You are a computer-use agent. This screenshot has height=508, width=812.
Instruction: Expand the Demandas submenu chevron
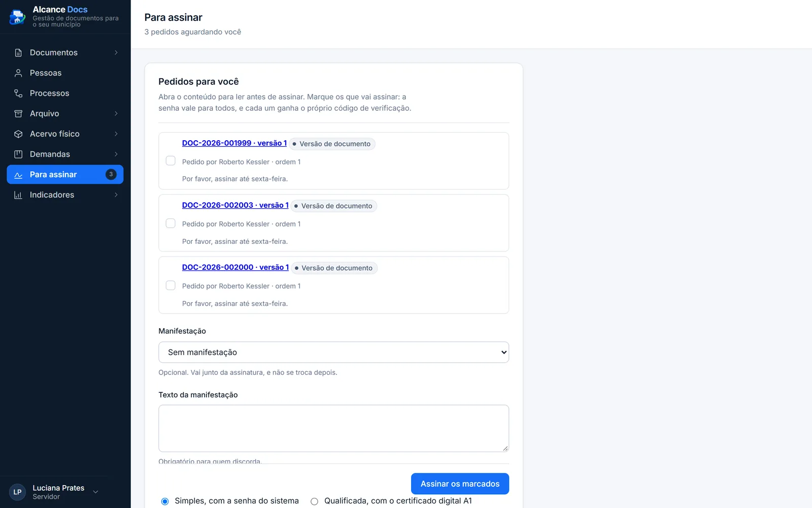point(116,154)
